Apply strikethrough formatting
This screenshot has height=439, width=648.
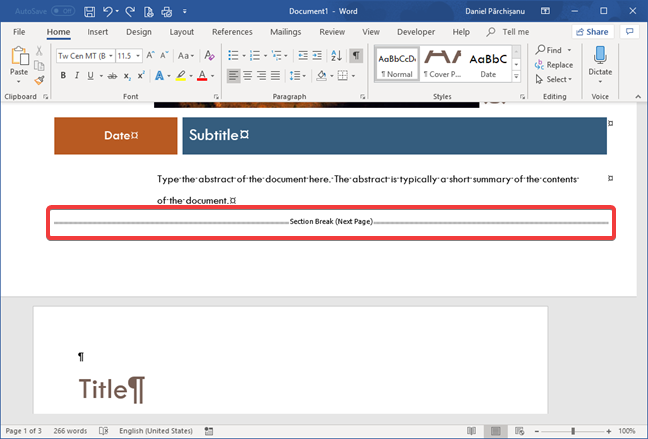110,76
